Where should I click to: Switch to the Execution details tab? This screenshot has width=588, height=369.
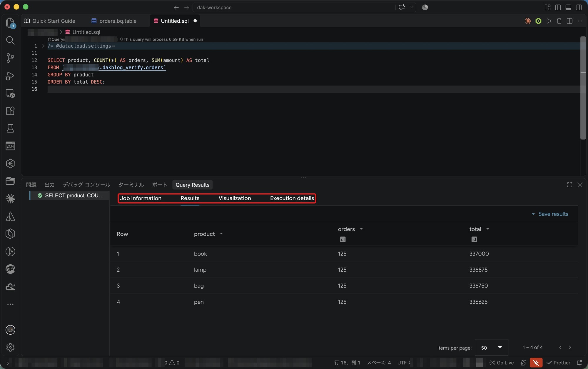point(292,198)
